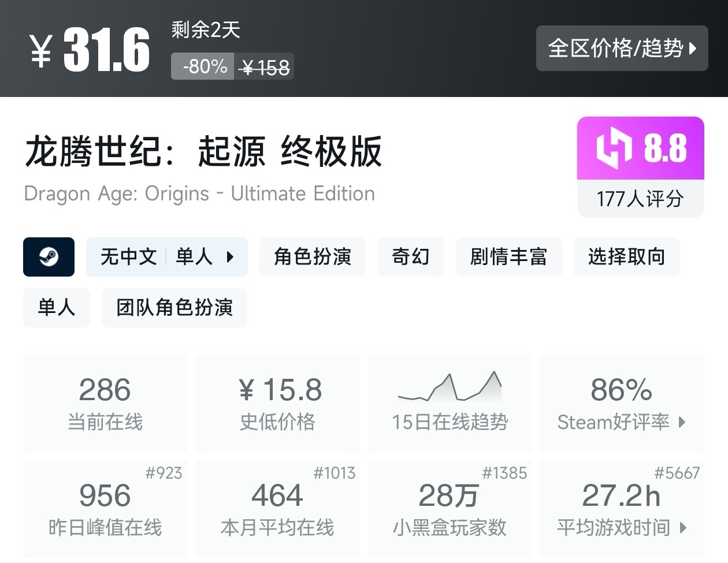The width and height of the screenshot is (728, 563).
Task: Select the 奇幻 tag
Action: click(411, 257)
